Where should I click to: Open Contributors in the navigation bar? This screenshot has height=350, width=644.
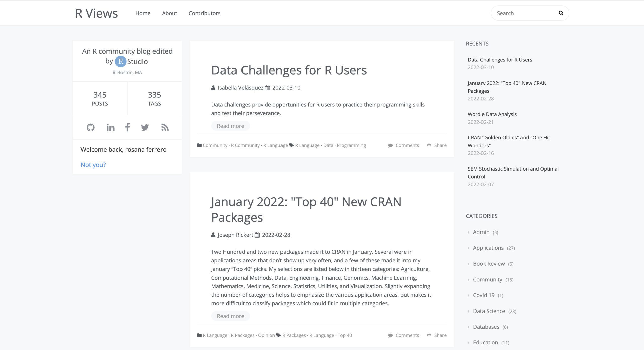click(205, 13)
